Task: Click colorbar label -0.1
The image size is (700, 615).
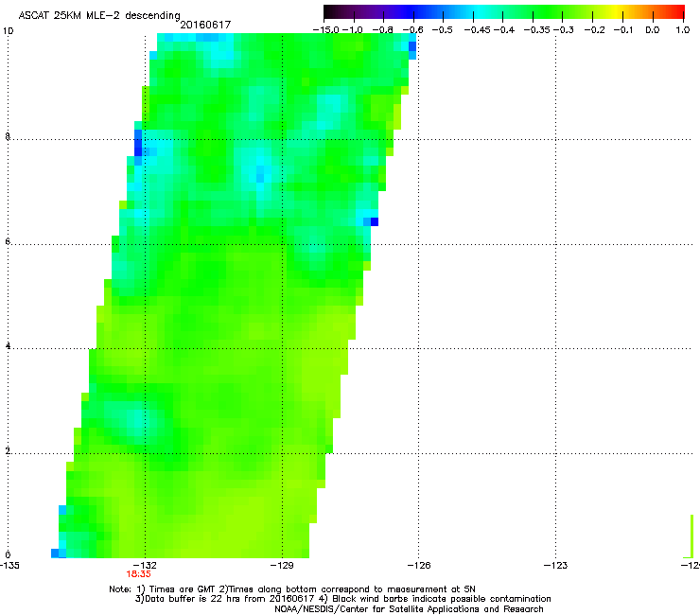Action: point(623,30)
